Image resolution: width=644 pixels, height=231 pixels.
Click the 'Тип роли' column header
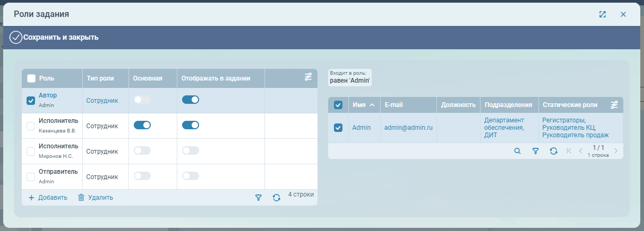coord(100,78)
